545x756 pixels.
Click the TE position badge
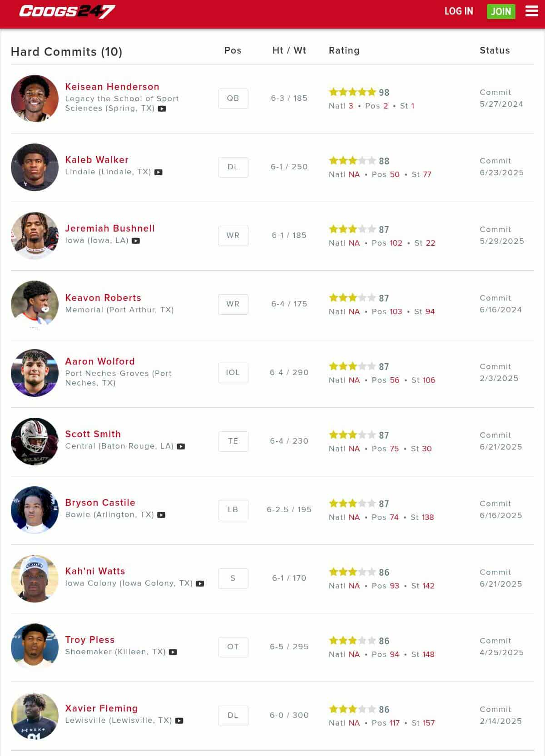233,441
